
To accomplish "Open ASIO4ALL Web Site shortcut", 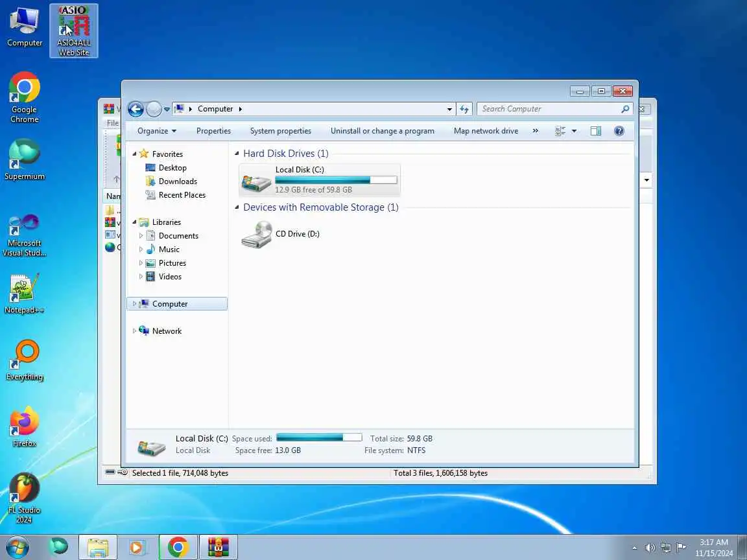I will 74,31.
